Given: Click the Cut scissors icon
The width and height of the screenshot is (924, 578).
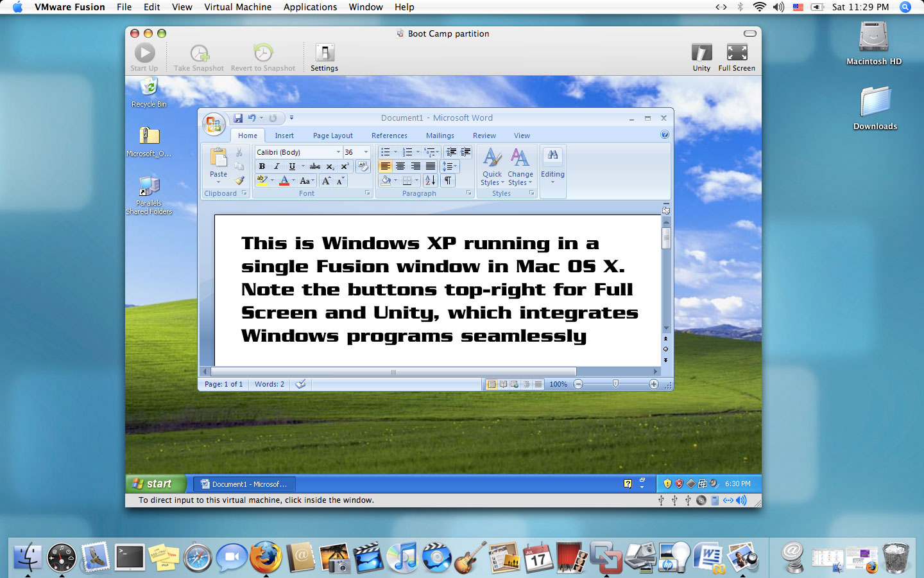Looking at the screenshot, I should pos(239,152).
